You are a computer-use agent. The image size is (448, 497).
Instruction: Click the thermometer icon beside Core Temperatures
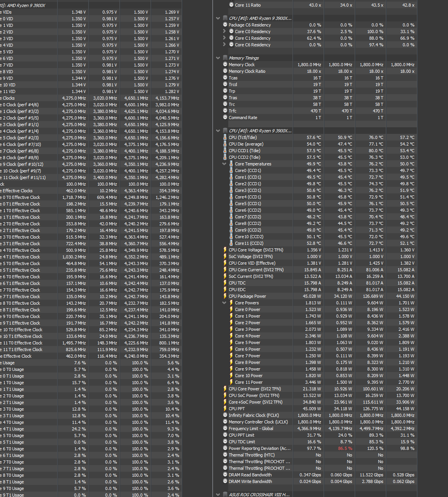pos(231,164)
